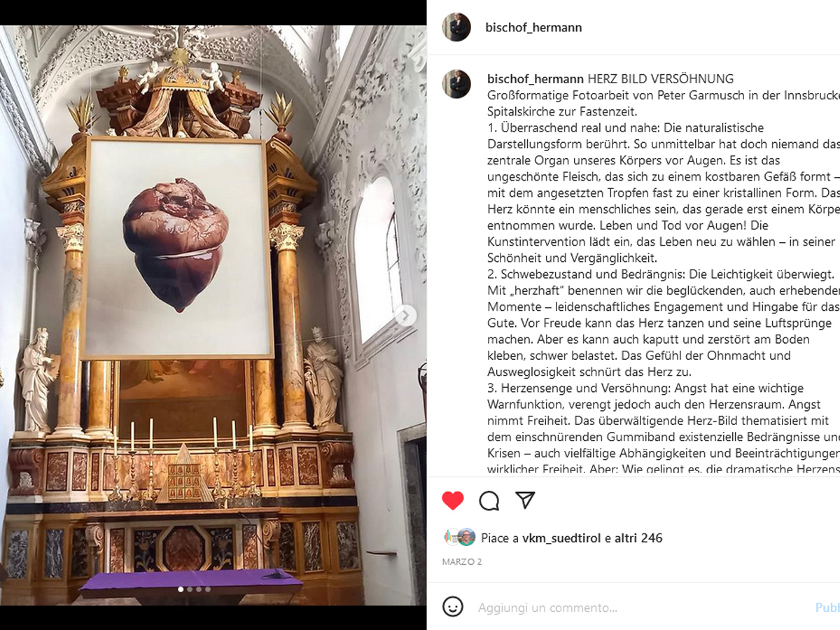This screenshot has width=840, height=630.
Task: Select first carousel dot indicator
Action: (x=181, y=589)
